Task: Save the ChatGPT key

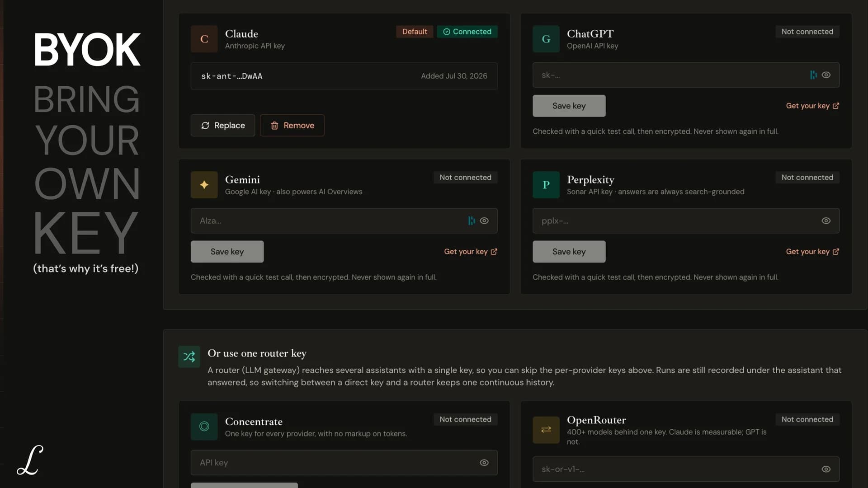Action: (x=569, y=106)
